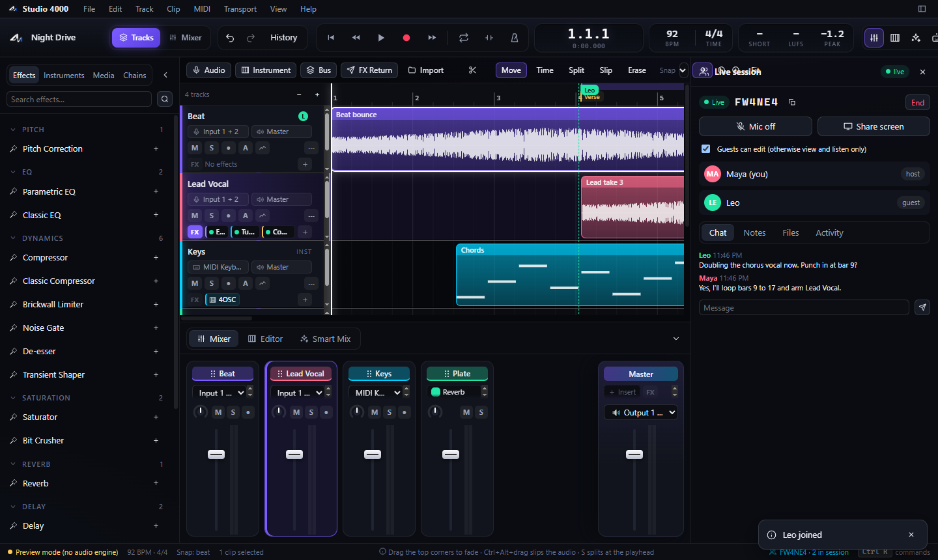Image resolution: width=938 pixels, height=560 pixels.
Task: Collapse the effects browser panel arrow
Action: (x=165, y=75)
